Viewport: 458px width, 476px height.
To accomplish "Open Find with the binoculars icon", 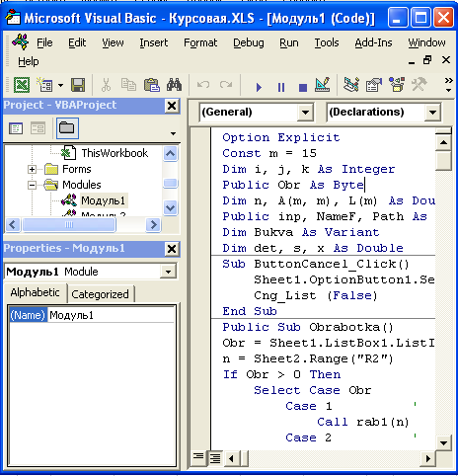I will tap(174, 85).
